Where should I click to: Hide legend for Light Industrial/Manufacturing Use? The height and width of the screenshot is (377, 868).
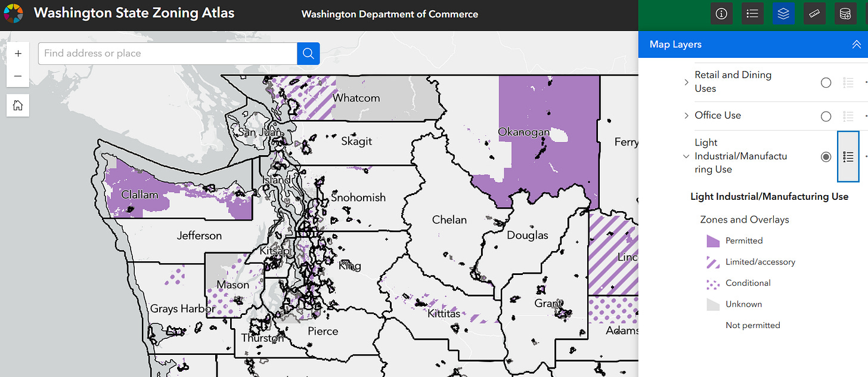(848, 157)
